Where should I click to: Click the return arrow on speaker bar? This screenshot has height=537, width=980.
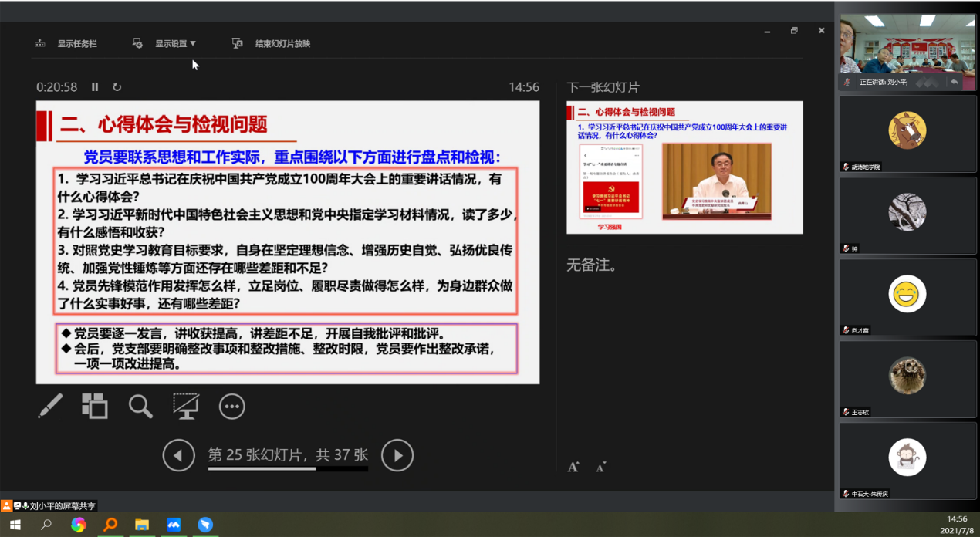coord(955,82)
